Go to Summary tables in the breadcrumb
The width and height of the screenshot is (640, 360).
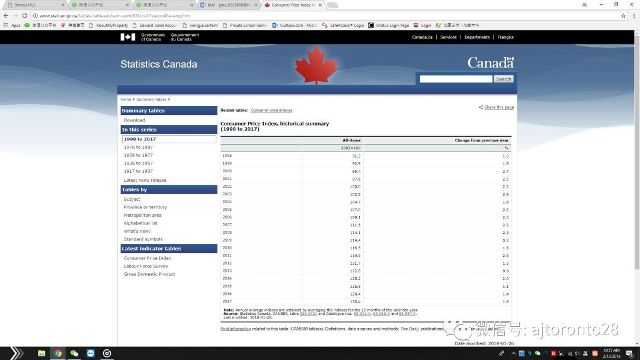coord(151,100)
